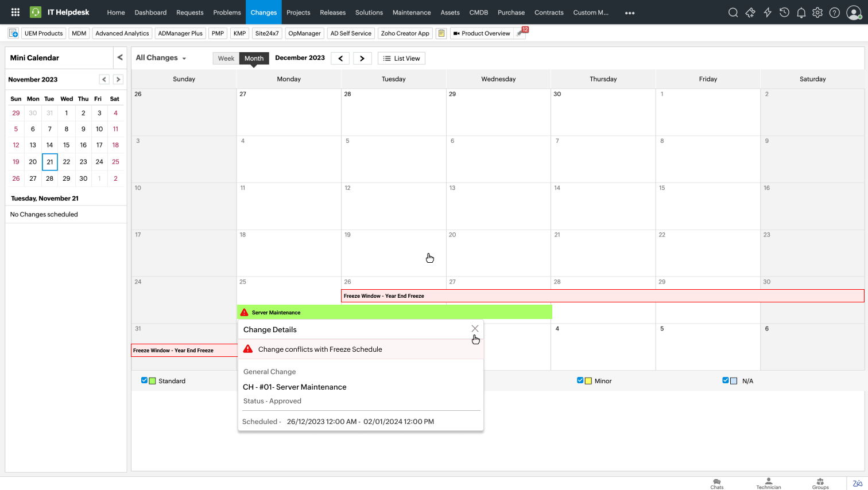Open the Chats icon in bottom bar
Viewport: 868px width, 490px height.
tap(717, 484)
